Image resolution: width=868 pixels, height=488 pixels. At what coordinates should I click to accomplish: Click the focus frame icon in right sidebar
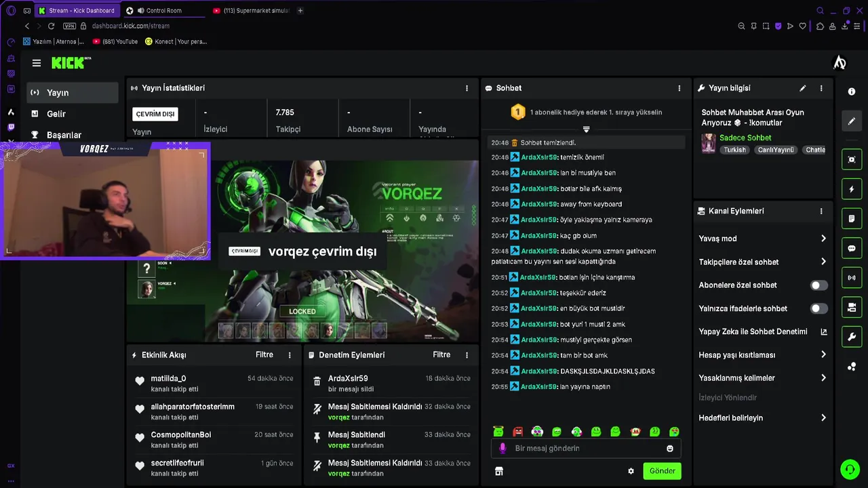click(x=852, y=159)
